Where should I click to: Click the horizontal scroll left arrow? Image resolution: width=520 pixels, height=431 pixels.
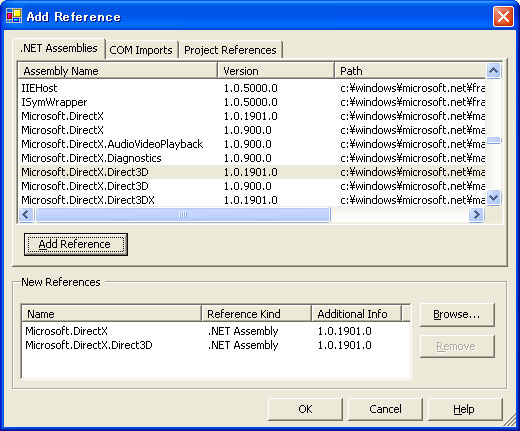(x=26, y=214)
